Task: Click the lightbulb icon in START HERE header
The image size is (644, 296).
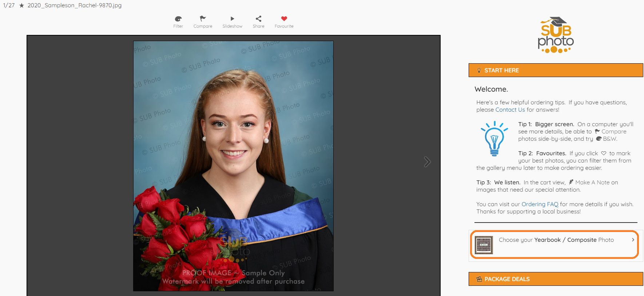Action: [479, 70]
